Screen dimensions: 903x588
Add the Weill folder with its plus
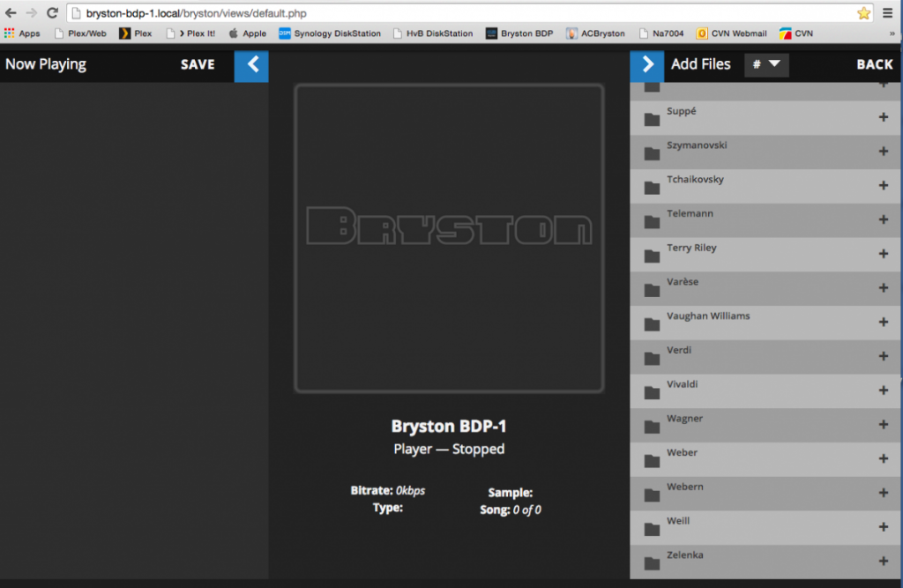884,527
